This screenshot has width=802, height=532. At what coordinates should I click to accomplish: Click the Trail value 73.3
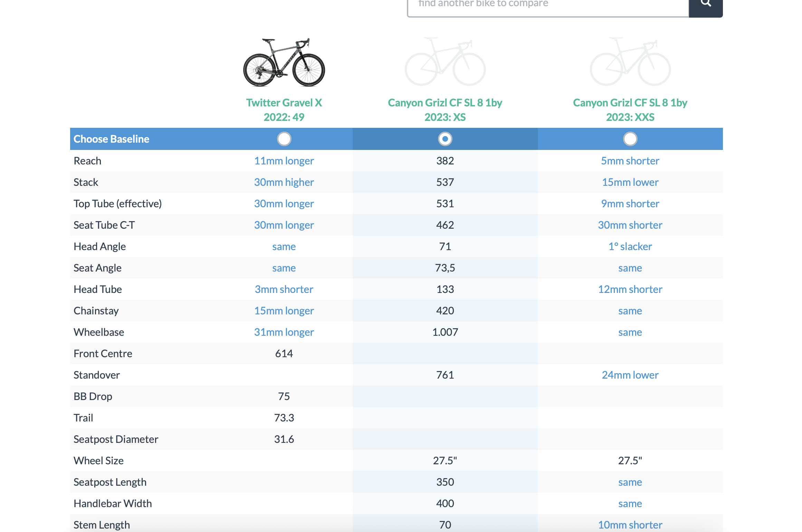[x=284, y=418]
